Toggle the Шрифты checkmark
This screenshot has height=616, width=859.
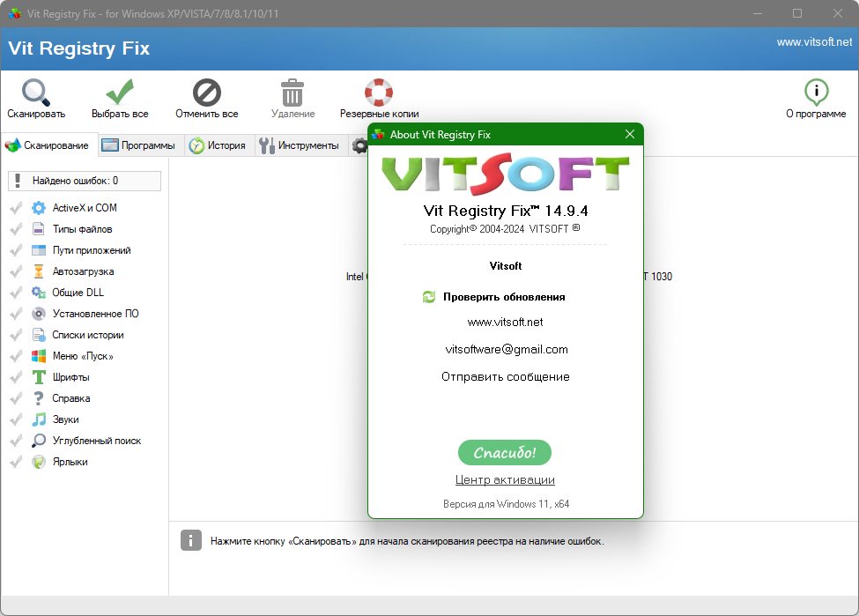pos(17,377)
